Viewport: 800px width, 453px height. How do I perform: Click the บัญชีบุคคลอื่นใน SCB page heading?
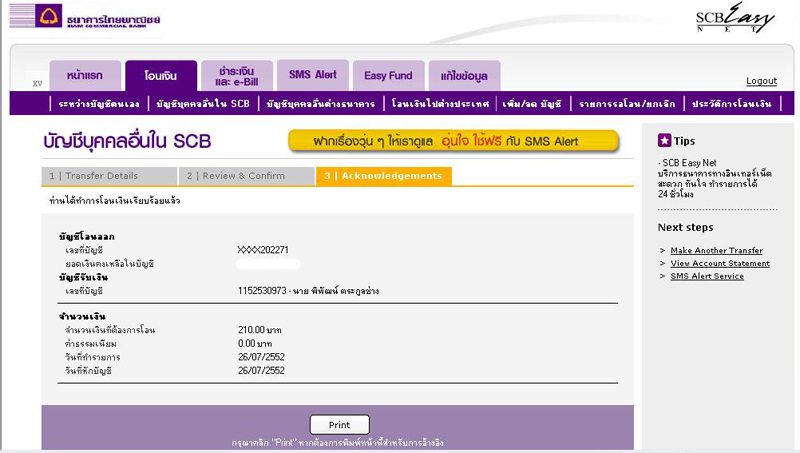click(x=127, y=141)
